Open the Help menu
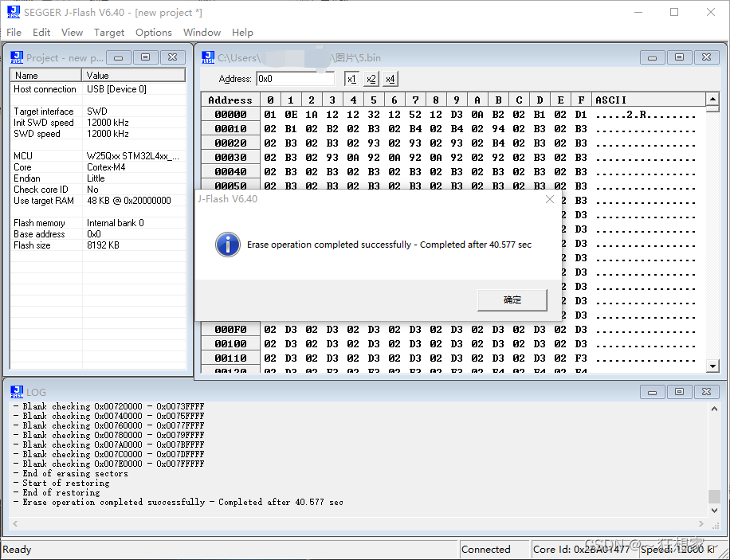Viewport: 730px width, 560px height. tap(242, 33)
